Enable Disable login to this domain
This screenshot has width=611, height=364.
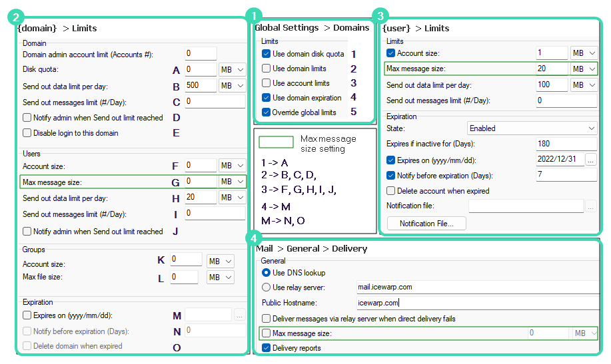(27, 133)
